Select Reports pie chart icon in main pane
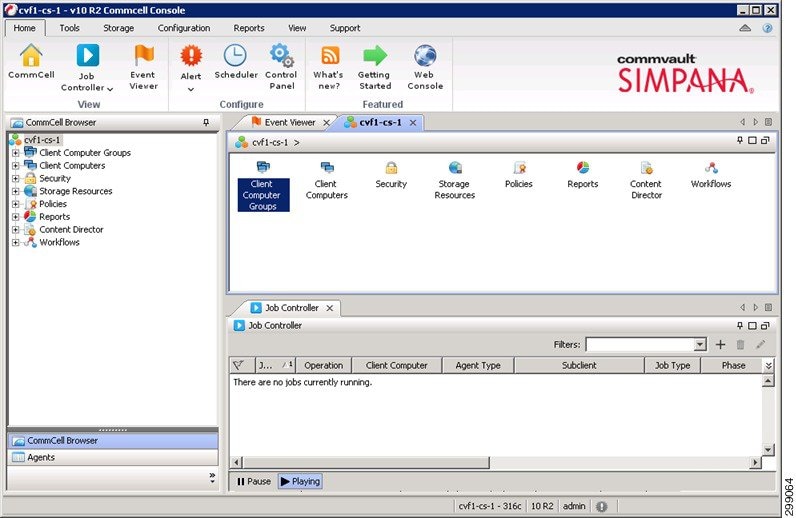This screenshot has height=518, width=796. pos(583,167)
